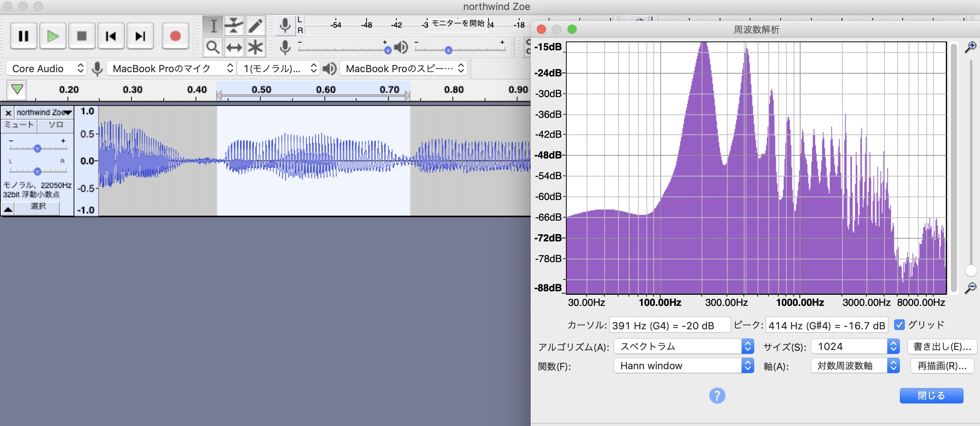980x426 pixels.
Task: Click the 0.80 mark on timeline ruler
Action: (454, 90)
